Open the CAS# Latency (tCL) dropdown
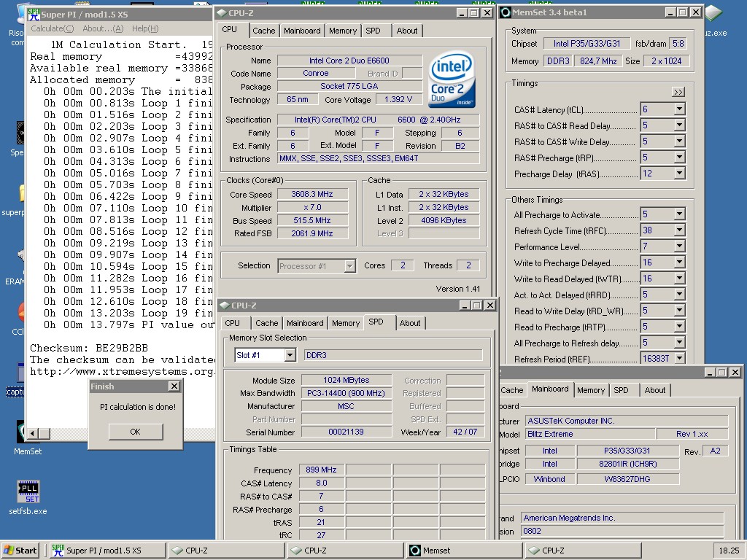 click(x=679, y=109)
